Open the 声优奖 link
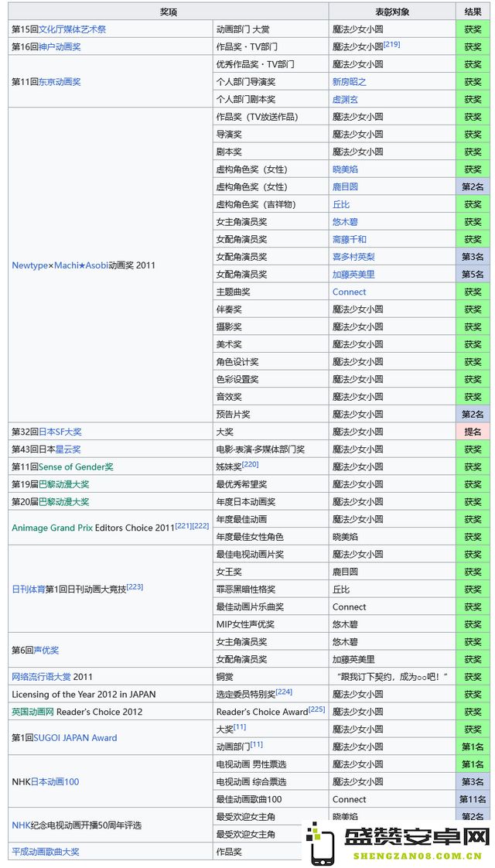This screenshot has width=495, height=868. (46, 651)
